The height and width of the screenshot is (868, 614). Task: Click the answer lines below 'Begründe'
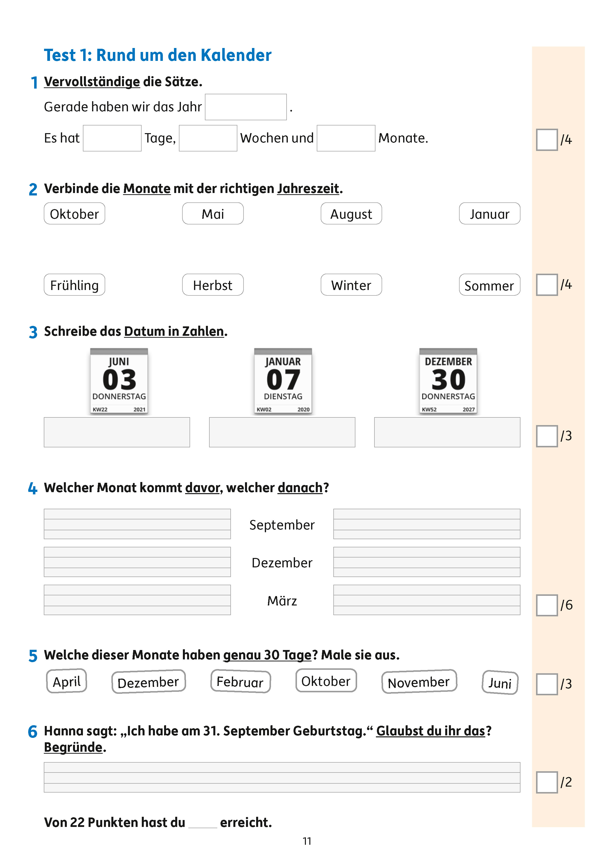pyautogui.click(x=282, y=777)
